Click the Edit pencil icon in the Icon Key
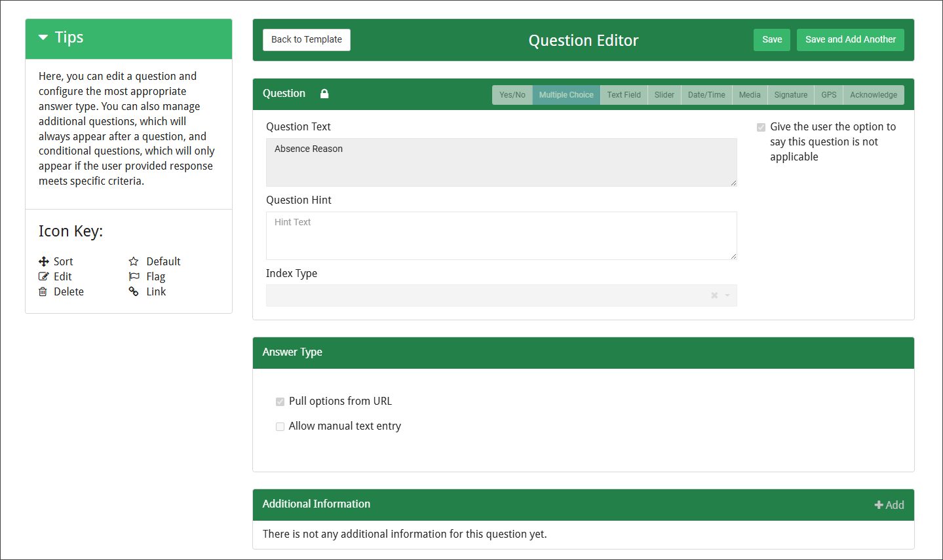Viewport: 943px width, 560px height. point(43,276)
